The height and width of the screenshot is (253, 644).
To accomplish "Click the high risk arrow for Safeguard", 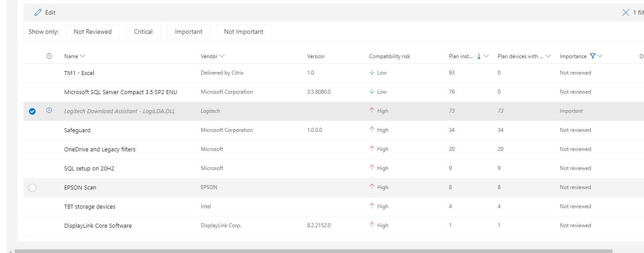I will point(372,130).
